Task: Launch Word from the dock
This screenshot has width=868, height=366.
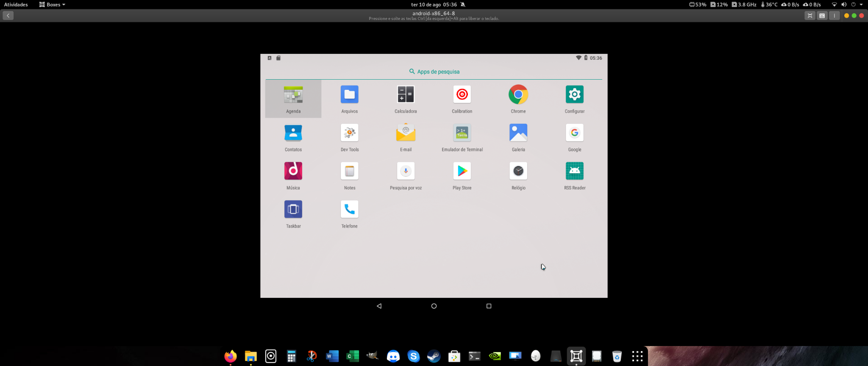Action: click(332, 356)
